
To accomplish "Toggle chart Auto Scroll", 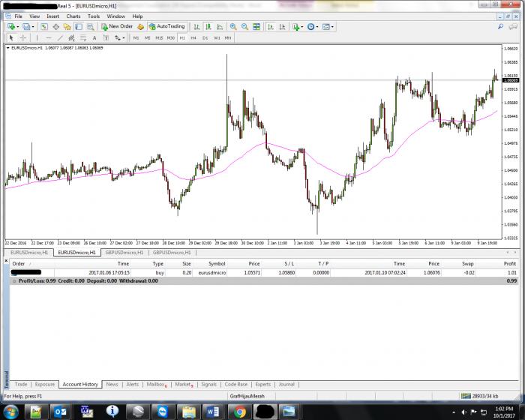I will pyautogui.click(x=271, y=27).
